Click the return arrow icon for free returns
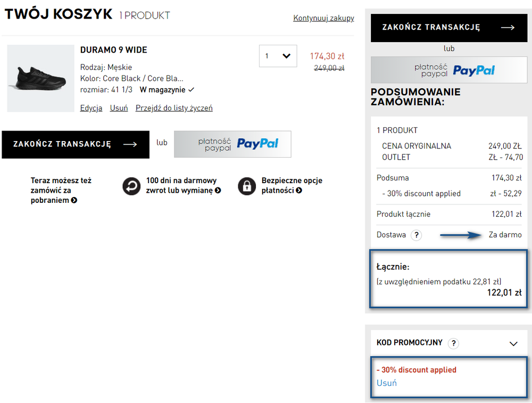 (x=131, y=186)
